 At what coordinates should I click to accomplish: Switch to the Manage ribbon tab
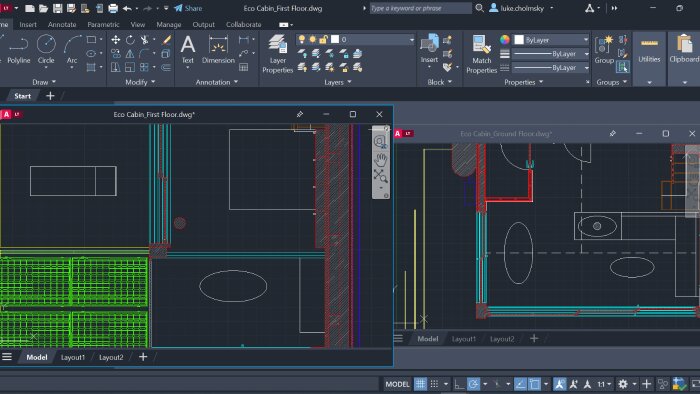click(x=169, y=25)
